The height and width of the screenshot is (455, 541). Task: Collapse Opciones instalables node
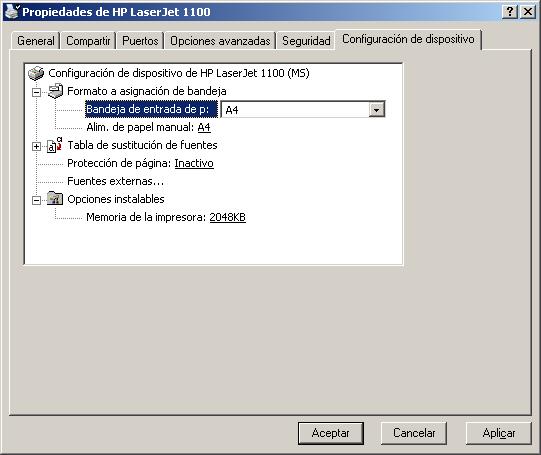tap(36, 200)
